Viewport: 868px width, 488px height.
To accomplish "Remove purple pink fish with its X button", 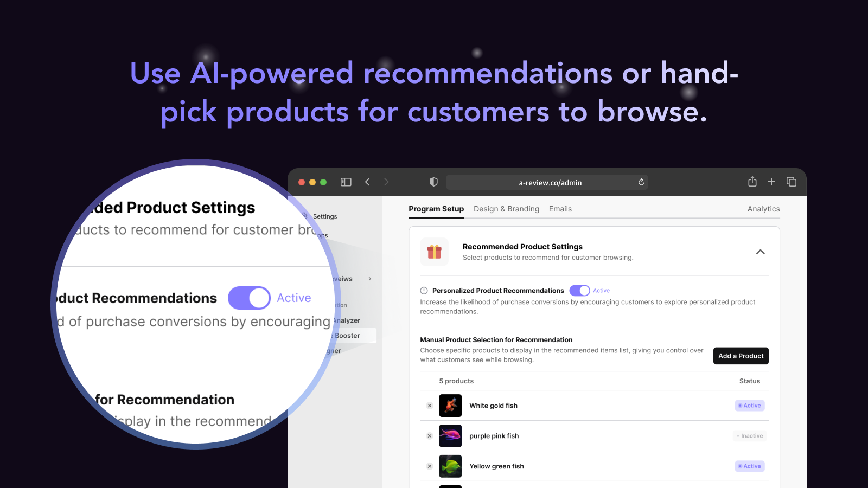I will [x=429, y=435].
